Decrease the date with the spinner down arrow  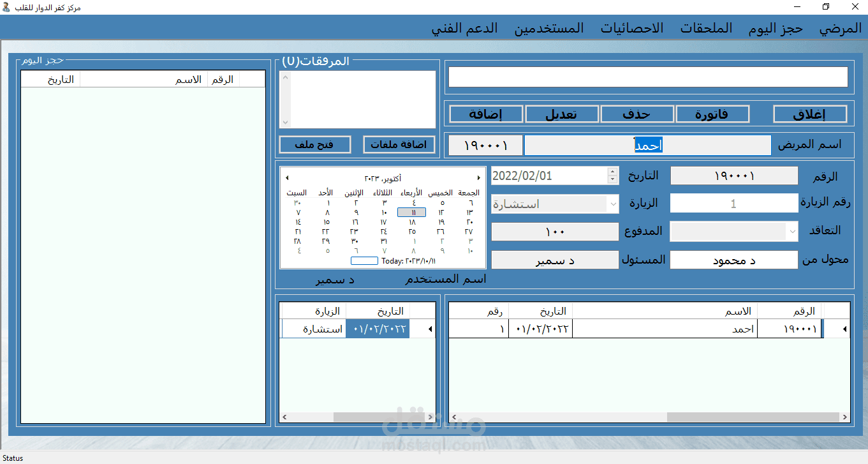coord(613,180)
